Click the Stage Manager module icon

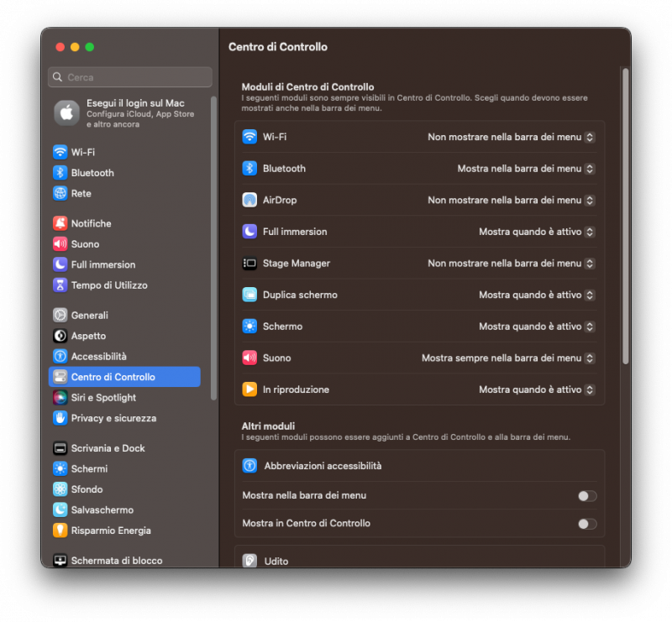[249, 263]
